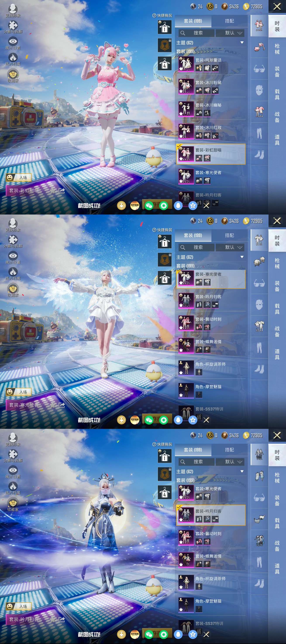Dismiss share bar X on the 彩虹甜喵 screen

click(x=206, y=206)
